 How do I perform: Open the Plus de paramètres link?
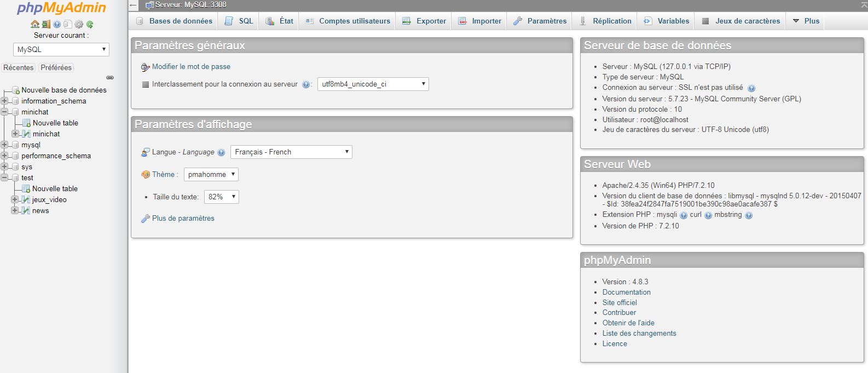point(183,218)
